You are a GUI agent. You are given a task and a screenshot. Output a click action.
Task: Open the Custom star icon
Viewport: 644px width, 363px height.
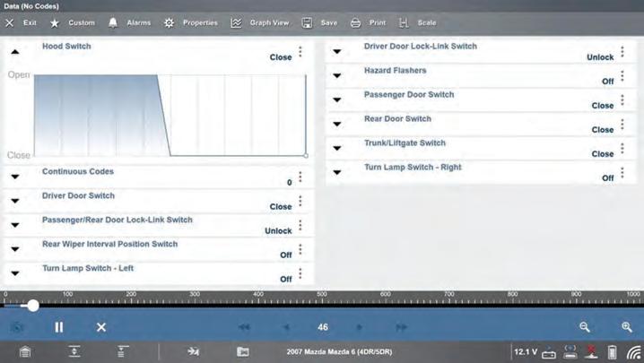[54, 23]
